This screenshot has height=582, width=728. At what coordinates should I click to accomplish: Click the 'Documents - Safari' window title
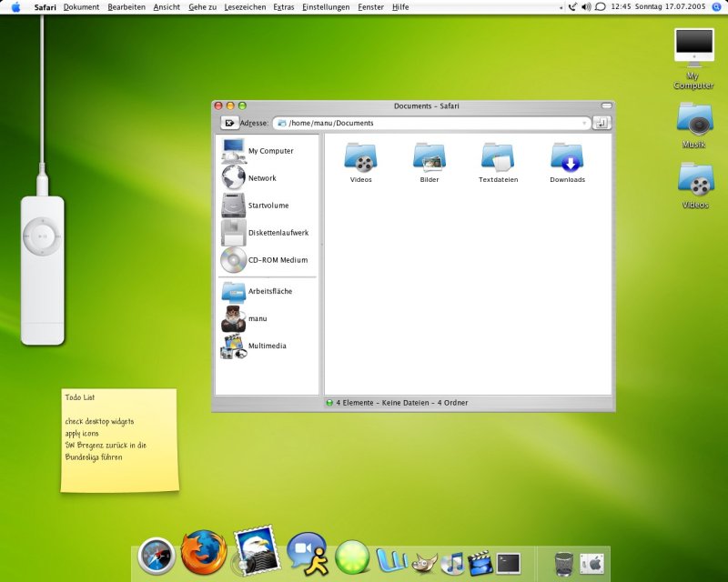point(426,105)
